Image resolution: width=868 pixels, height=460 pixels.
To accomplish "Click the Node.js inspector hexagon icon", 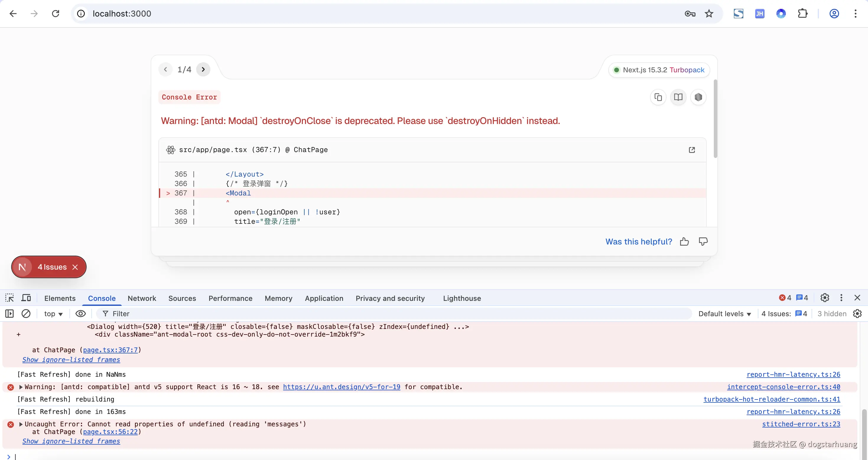I will (x=698, y=97).
